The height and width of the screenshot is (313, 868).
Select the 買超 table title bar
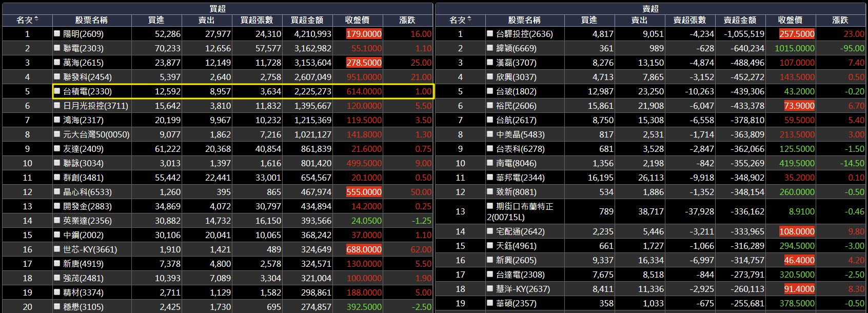click(218, 9)
